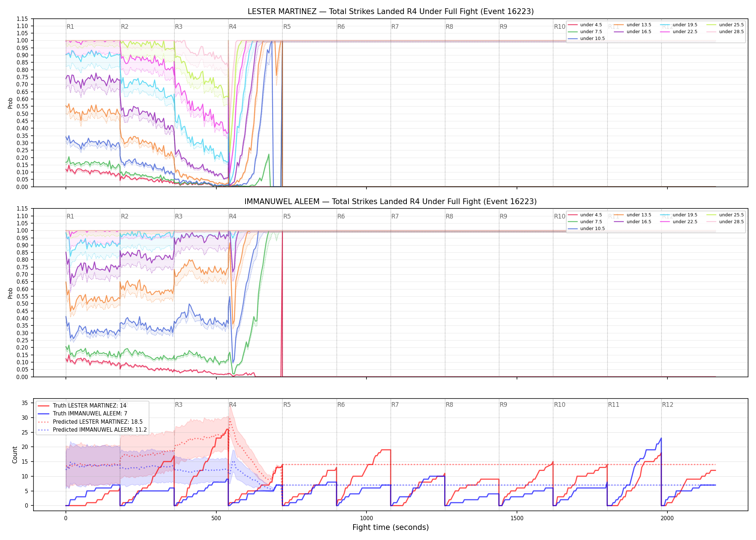This screenshot has width=756, height=540.
Task: Select the IMMANUWEL ALEEM chart title
Action: click(x=391, y=202)
